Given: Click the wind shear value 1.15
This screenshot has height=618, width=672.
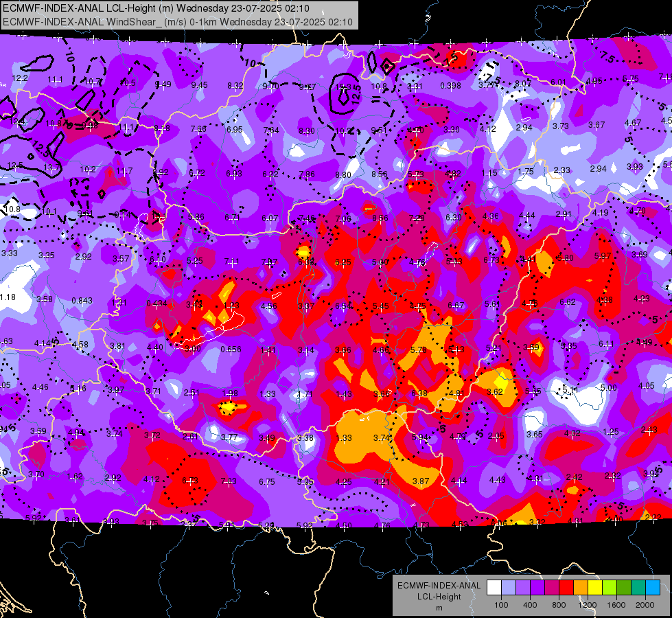Looking at the screenshot, I should 489,173.
